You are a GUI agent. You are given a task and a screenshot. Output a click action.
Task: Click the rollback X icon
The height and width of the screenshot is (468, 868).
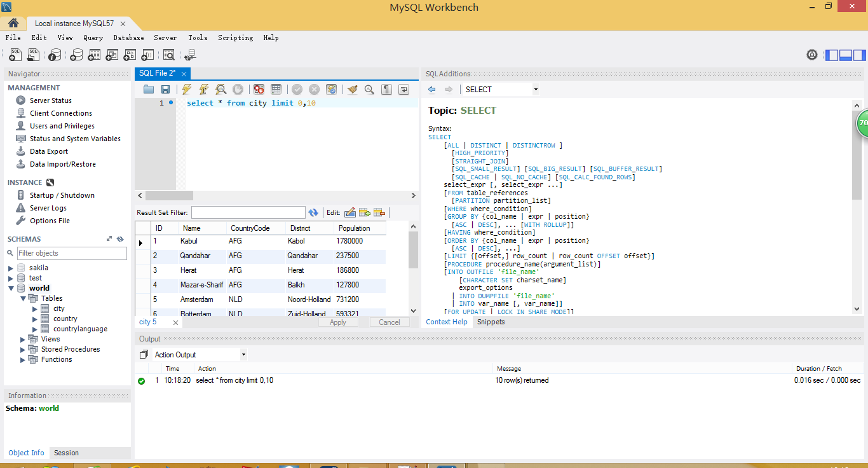(x=314, y=90)
